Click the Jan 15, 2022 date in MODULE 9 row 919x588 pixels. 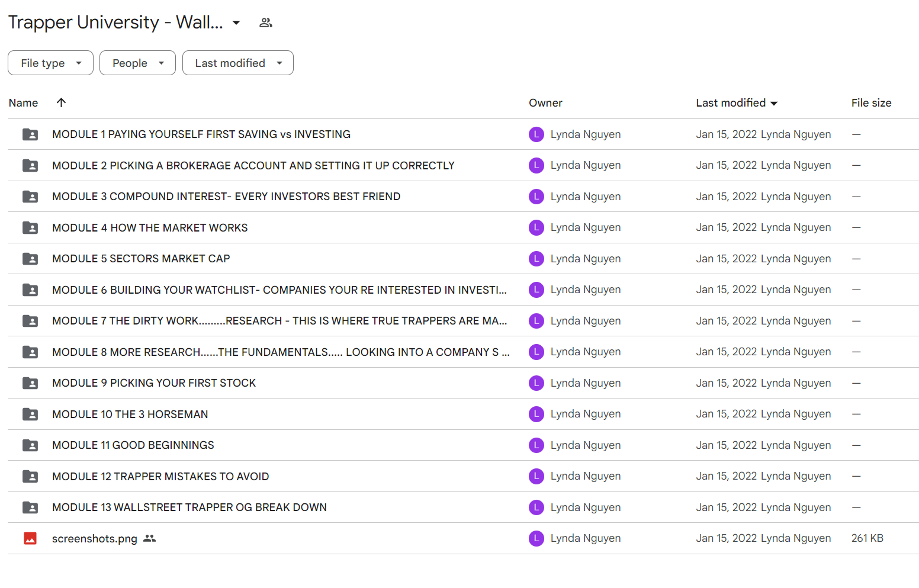tap(727, 383)
